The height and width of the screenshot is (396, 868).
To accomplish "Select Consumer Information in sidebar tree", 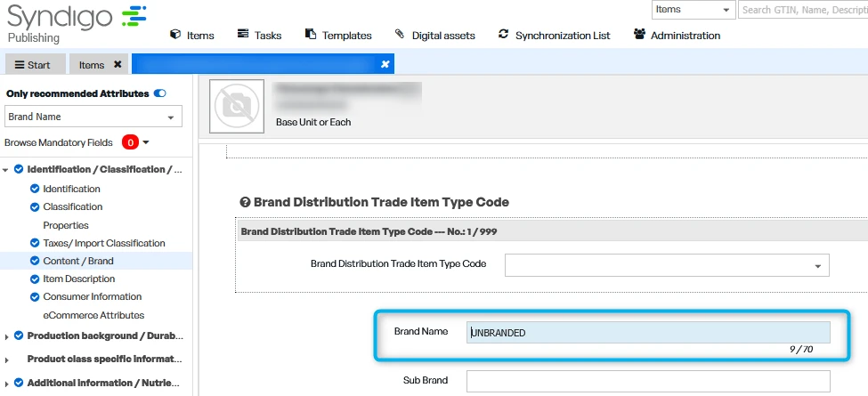I will click(x=93, y=296).
